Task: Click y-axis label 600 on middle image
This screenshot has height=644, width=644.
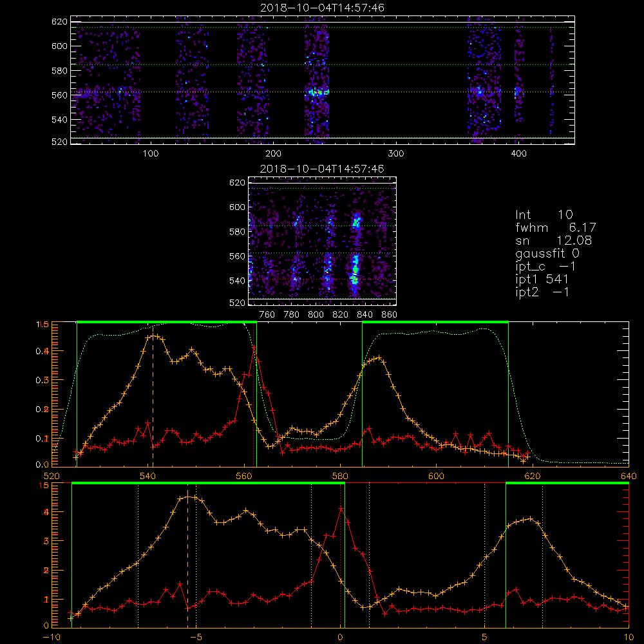Action: (x=237, y=207)
